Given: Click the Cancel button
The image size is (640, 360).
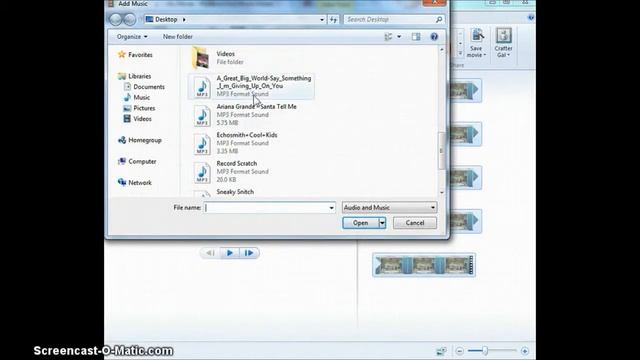Looking at the screenshot, I should point(415,223).
